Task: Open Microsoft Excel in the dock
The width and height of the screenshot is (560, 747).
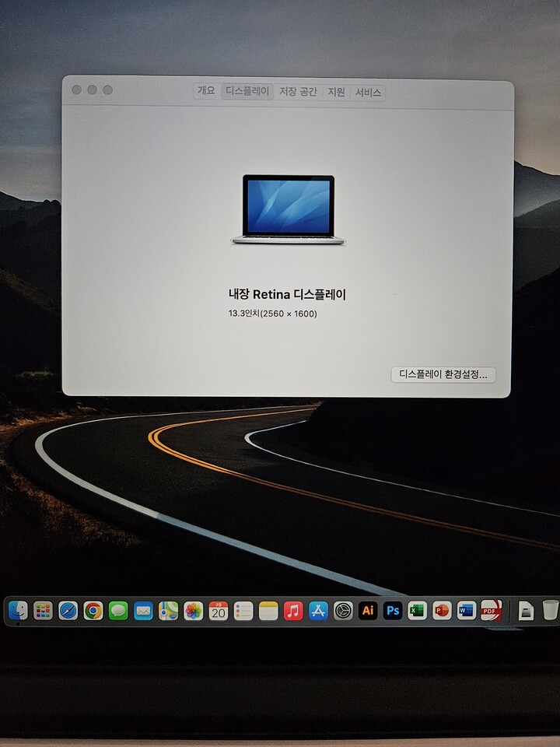Action: coord(418,611)
